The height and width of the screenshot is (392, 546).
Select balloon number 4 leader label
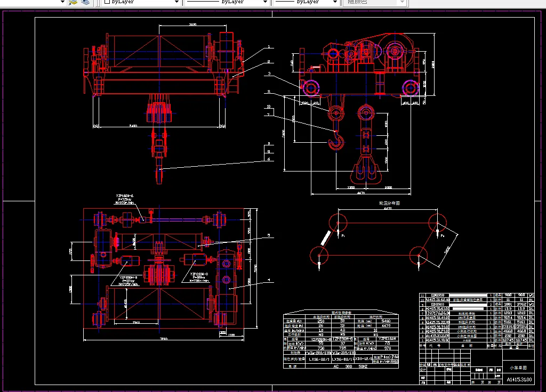[x=269, y=280]
